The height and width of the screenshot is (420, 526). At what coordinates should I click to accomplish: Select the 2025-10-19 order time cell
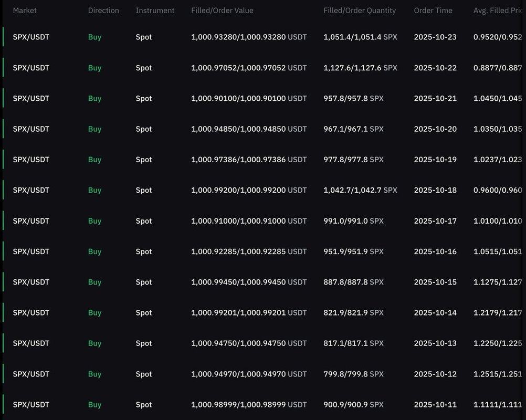(x=435, y=160)
